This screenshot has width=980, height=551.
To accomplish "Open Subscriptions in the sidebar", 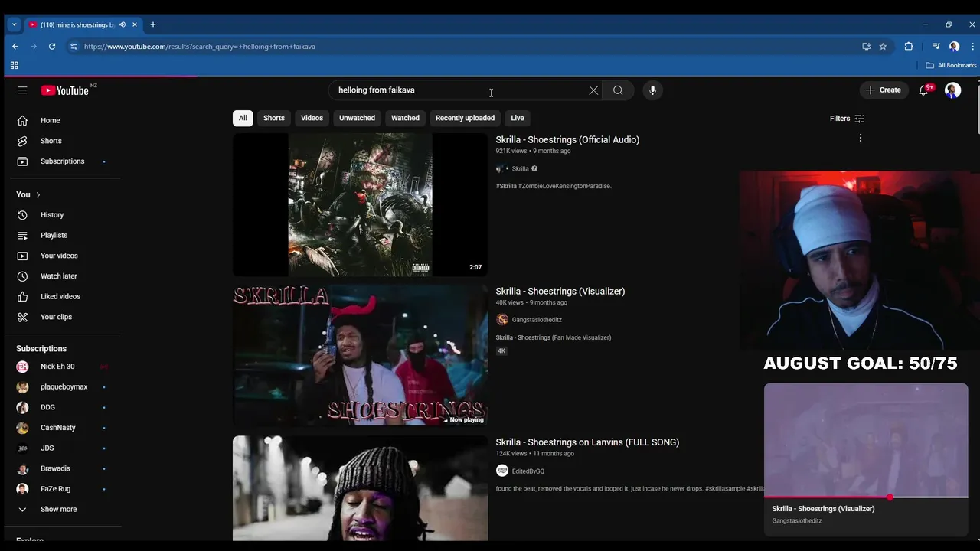I will [x=63, y=161].
